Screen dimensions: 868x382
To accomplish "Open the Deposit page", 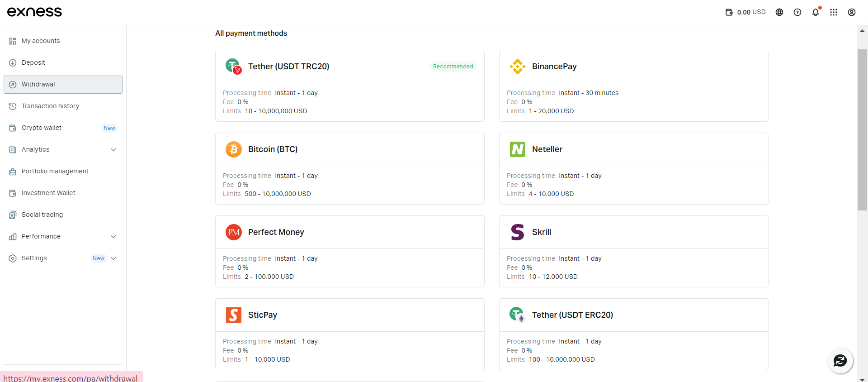I will [63, 63].
